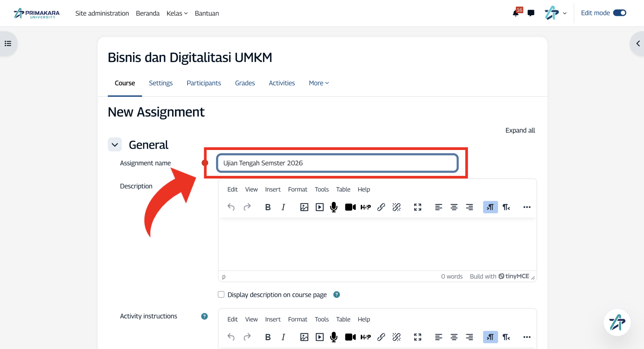The height and width of the screenshot is (349, 644).
Task: Apply bold in the Description editor
Action: (268, 207)
